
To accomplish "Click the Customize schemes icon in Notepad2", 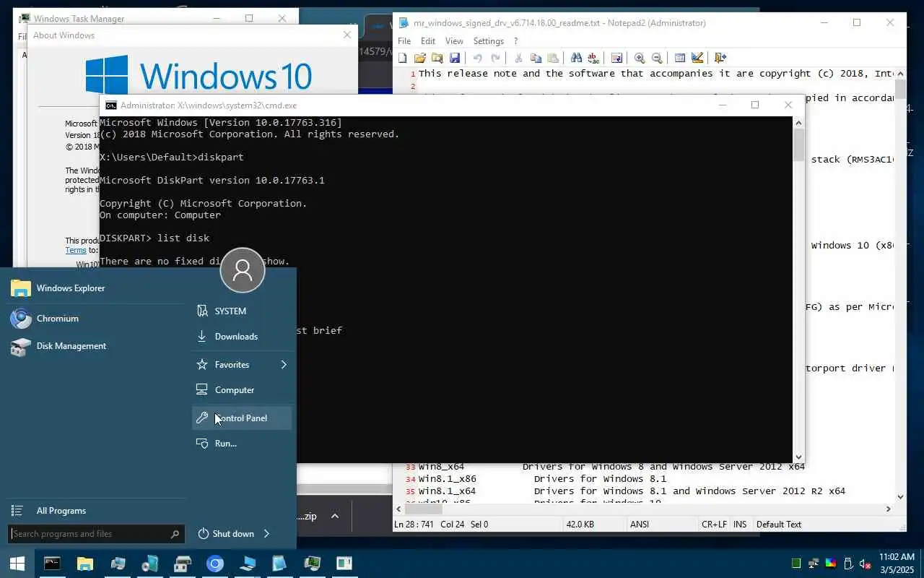I will pos(697,58).
